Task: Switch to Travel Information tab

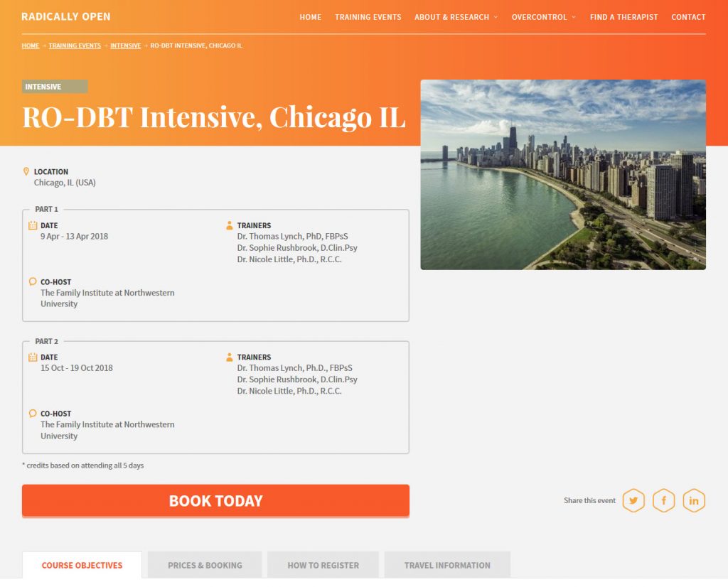Action: tap(447, 565)
